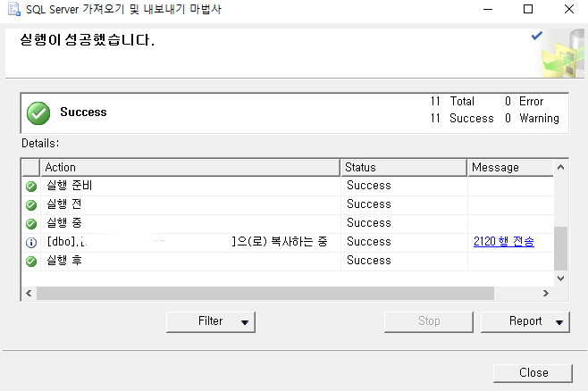588x391 pixels.
Task: Select the [dbo] 복사하는 중 action row
Action: (187, 242)
